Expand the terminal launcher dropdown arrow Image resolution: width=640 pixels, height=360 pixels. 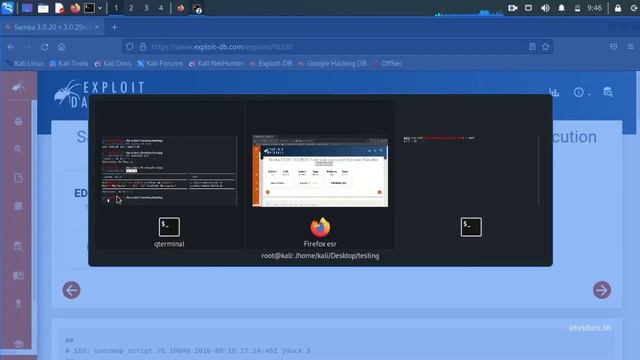coord(100,8)
